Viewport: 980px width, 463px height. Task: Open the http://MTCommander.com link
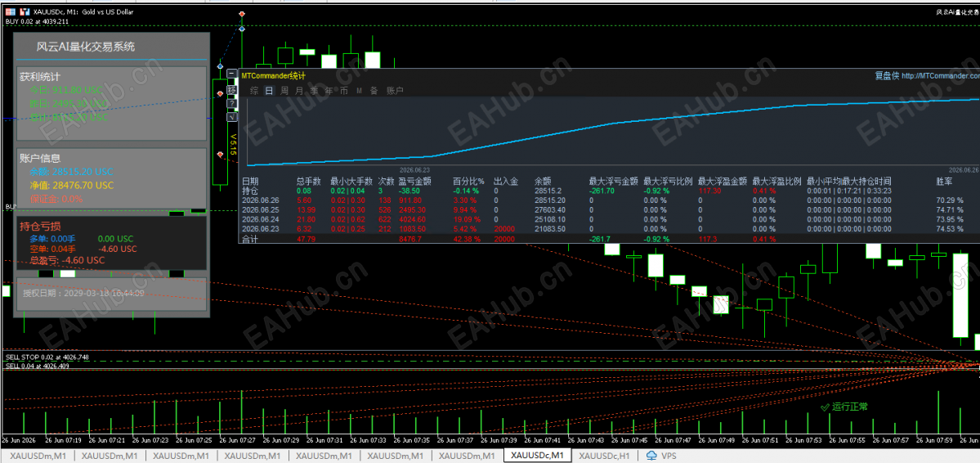tap(941, 76)
